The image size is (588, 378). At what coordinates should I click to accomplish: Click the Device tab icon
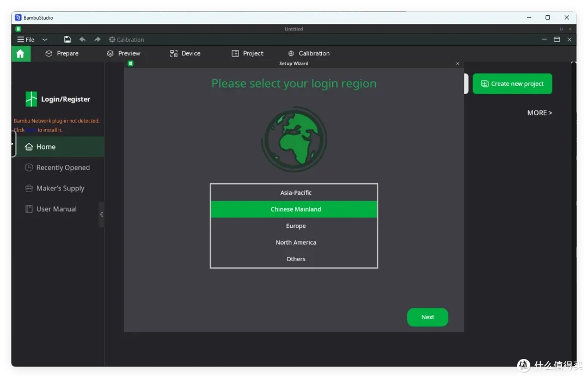[174, 53]
